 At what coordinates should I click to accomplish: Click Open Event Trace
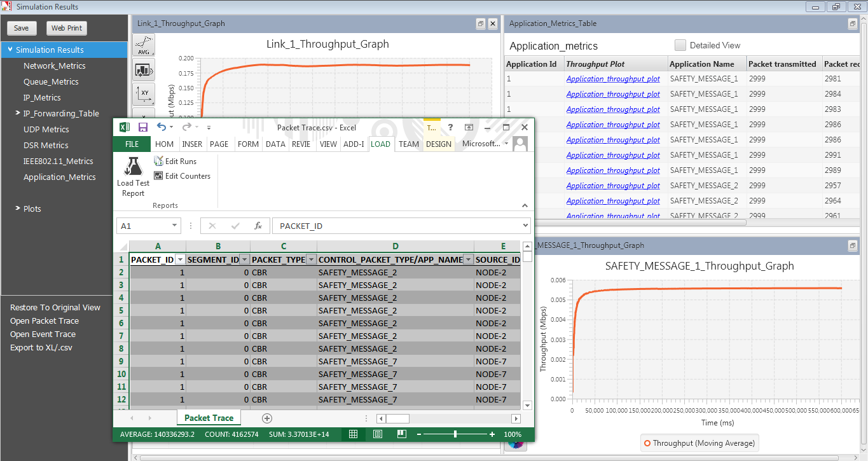[43, 334]
